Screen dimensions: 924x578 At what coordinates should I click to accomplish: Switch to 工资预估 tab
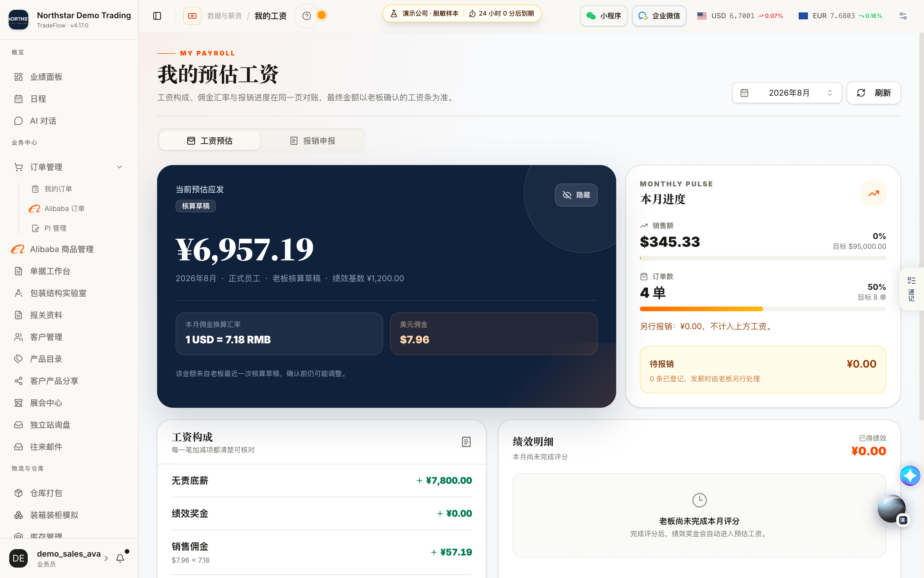pyautogui.click(x=210, y=141)
